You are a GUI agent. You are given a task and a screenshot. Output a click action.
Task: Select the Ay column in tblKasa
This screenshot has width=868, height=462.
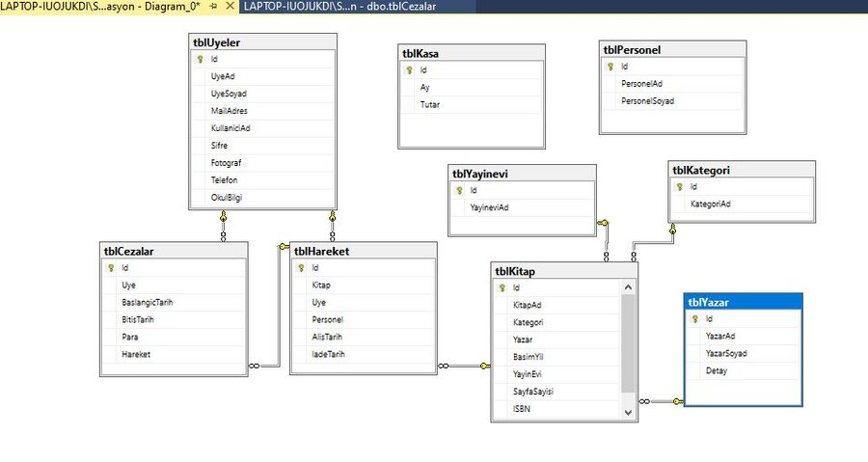tap(472, 88)
